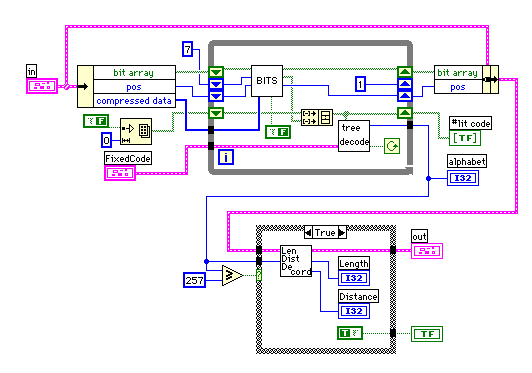The image size is (532, 373).
Task: Toggle the False boolean constant near Initialize Array
Action: click(96, 121)
